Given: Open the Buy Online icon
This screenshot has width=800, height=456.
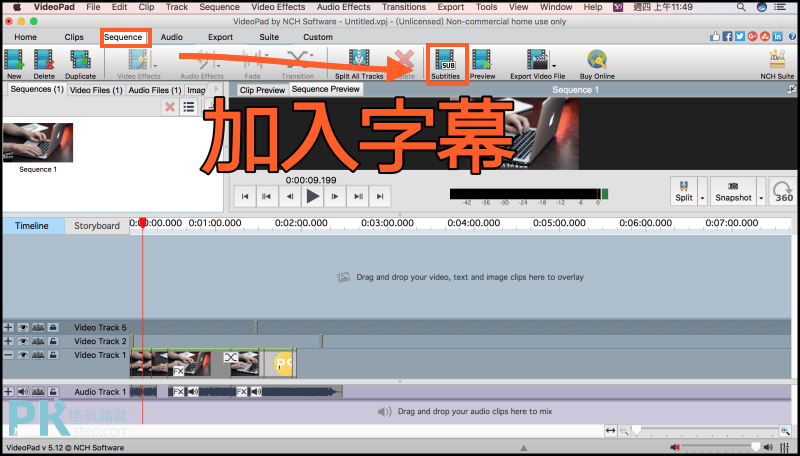Looking at the screenshot, I should click(x=597, y=63).
